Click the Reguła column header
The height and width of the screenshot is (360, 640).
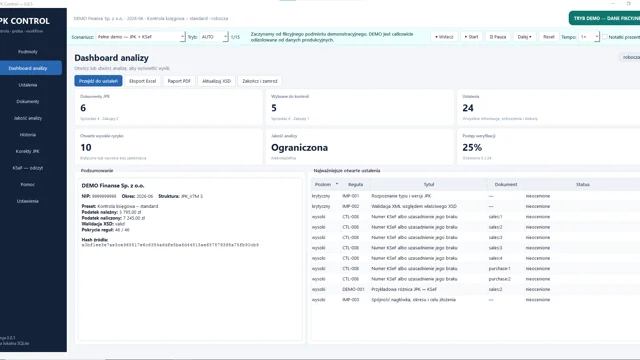click(x=356, y=184)
